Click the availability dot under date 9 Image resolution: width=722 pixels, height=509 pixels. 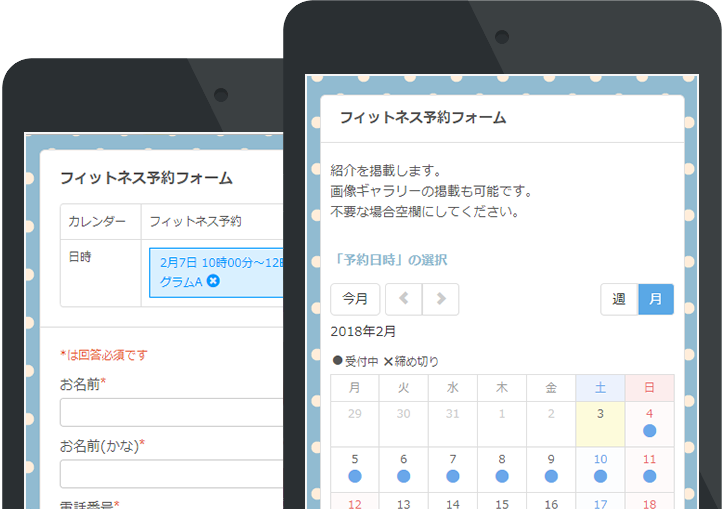point(551,477)
